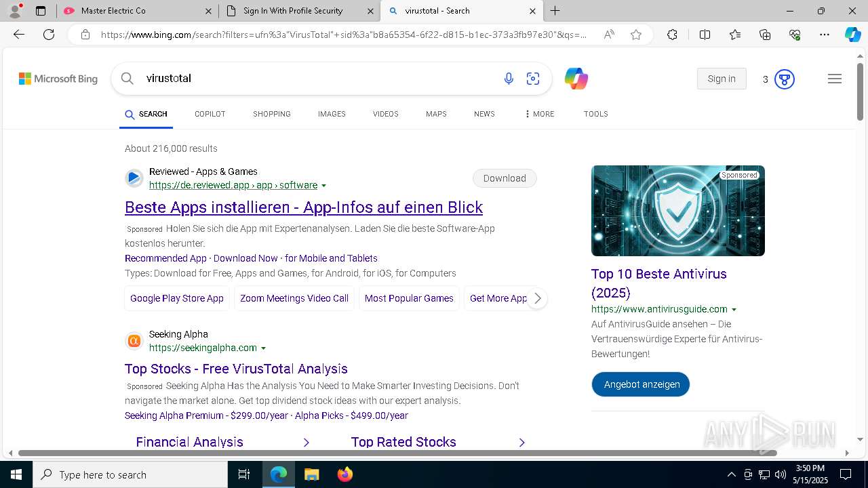
Task: Expand Top Rated Stocks chevron
Action: (x=522, y=442)
